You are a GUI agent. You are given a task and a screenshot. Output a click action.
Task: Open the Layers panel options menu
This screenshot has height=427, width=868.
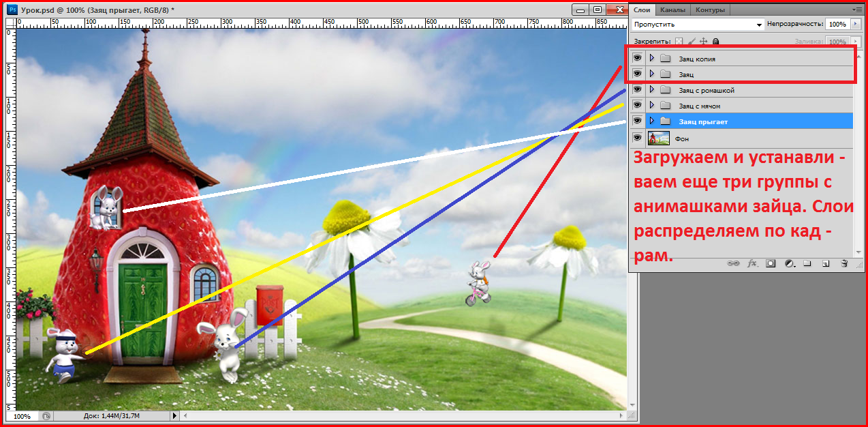tap(857, 10)
